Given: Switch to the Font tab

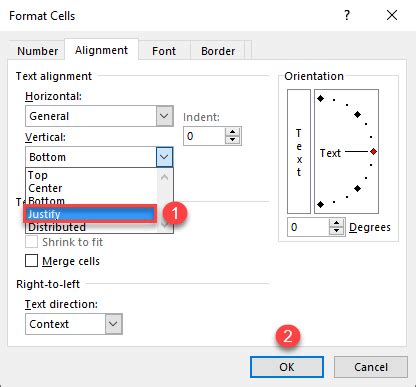Looking at the screenshot, I should tap(164, 51).
